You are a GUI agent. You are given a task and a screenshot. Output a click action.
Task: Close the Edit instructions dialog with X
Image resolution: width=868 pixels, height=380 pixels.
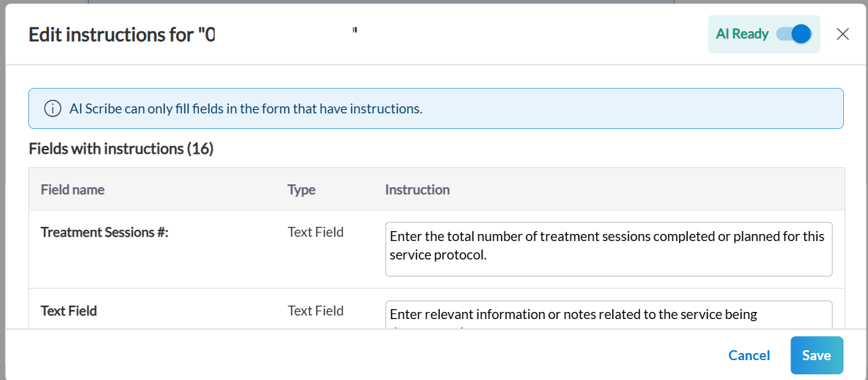(842, 34)
